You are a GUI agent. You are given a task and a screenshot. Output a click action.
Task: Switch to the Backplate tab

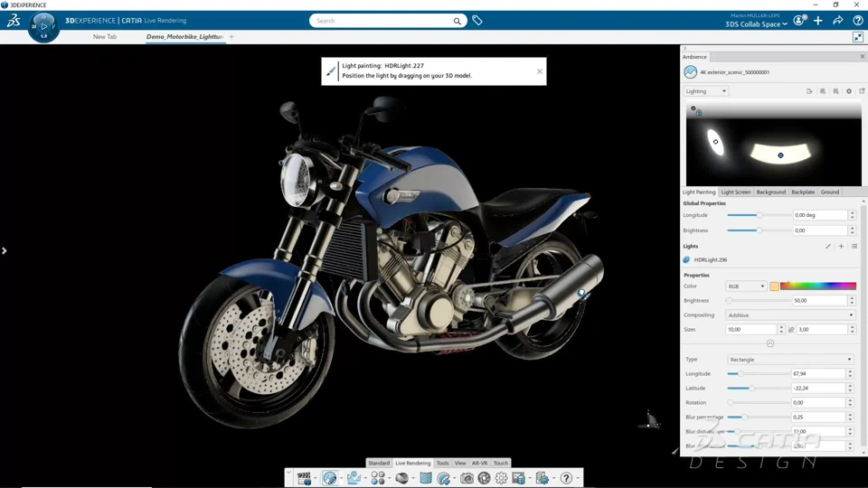click(803, 192)
